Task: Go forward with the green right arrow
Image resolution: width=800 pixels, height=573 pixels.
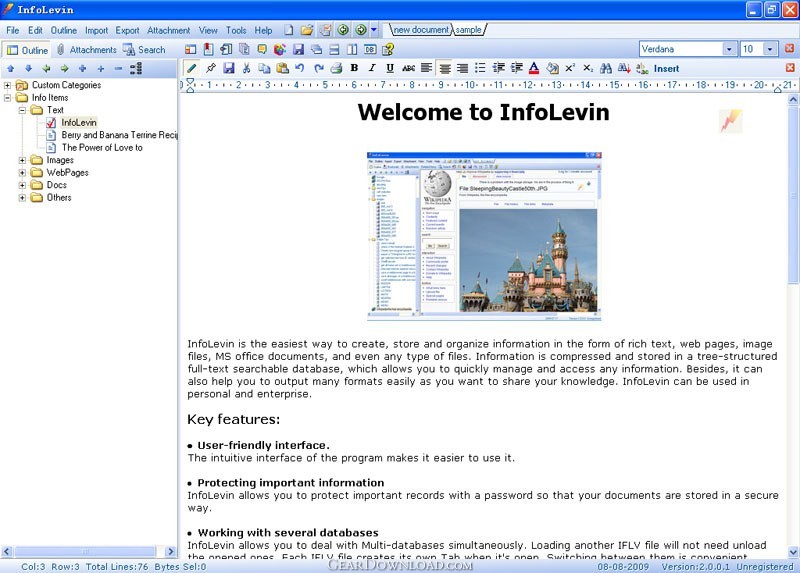Action: (x=361, y=30)
